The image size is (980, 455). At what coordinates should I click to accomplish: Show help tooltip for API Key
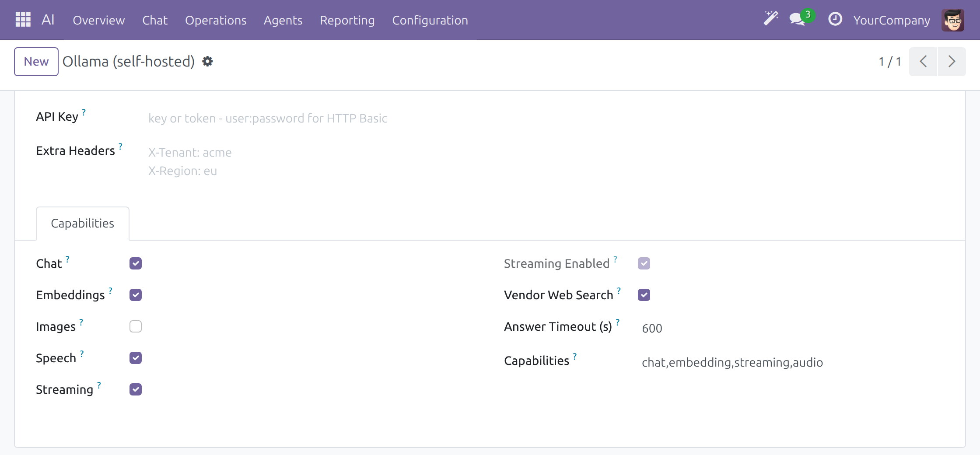[x=84, y=112]
